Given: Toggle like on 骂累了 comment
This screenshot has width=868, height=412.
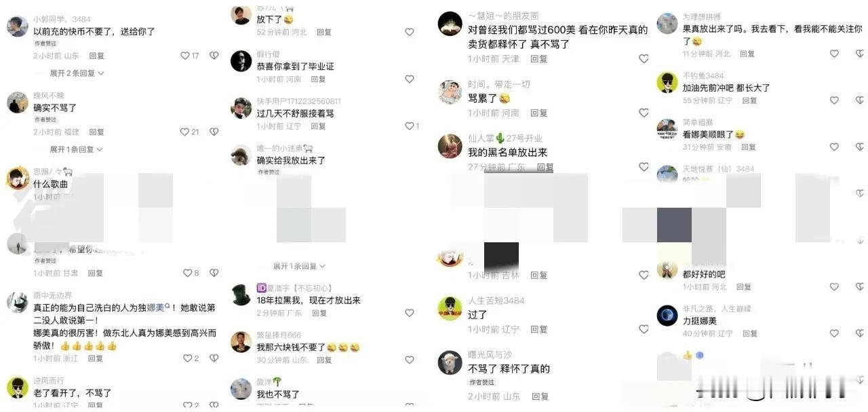Looking at the screenshot, I should (644, 113).
